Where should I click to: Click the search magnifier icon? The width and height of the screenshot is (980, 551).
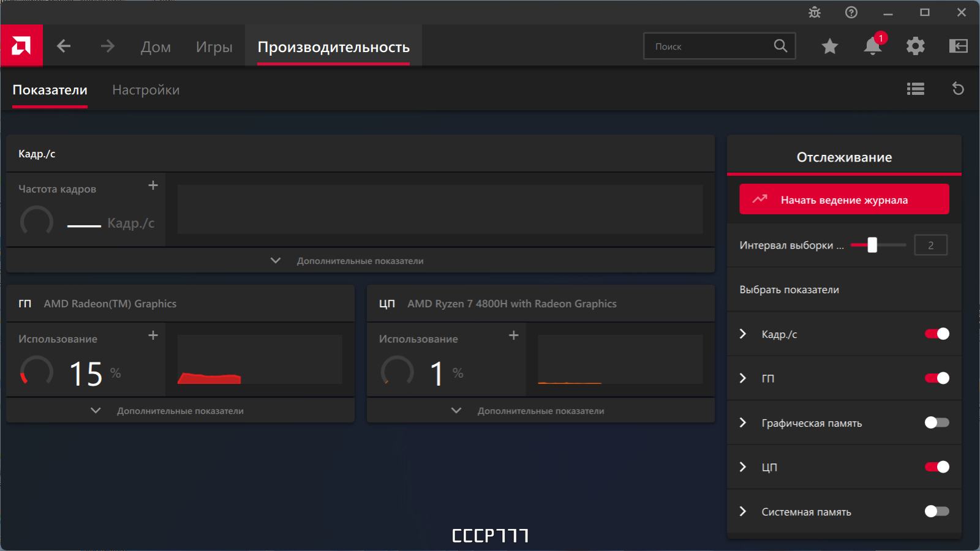[x=780, y=46]
